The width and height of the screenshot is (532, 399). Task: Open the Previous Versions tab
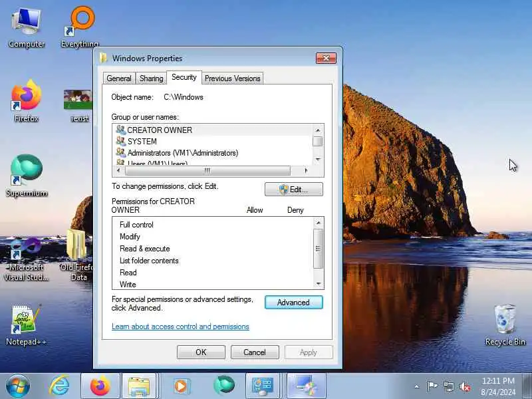point(232,78)
